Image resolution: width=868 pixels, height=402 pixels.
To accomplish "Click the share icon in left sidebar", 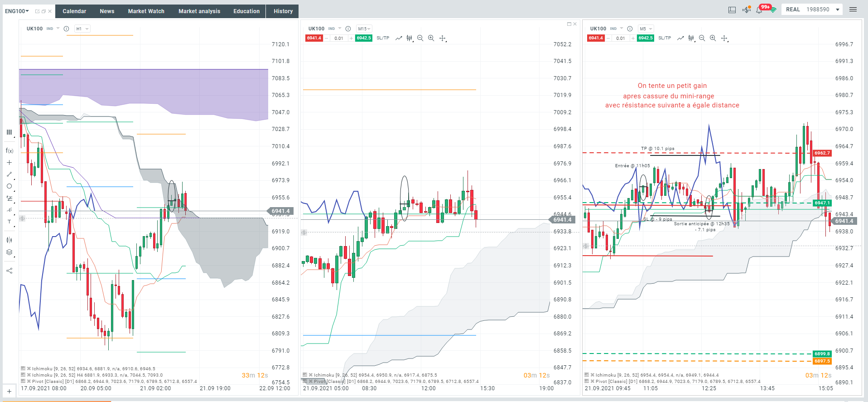I will 9,271.
